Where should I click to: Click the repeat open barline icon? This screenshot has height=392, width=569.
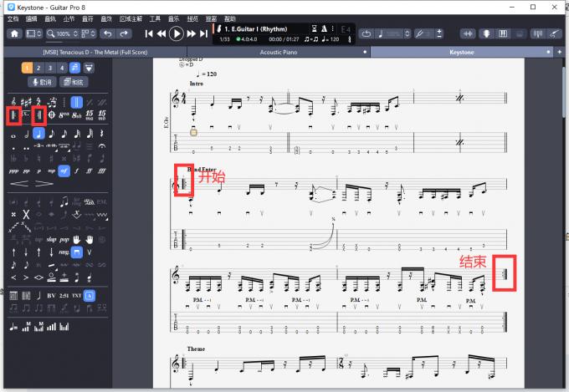(x=13, y=115)
